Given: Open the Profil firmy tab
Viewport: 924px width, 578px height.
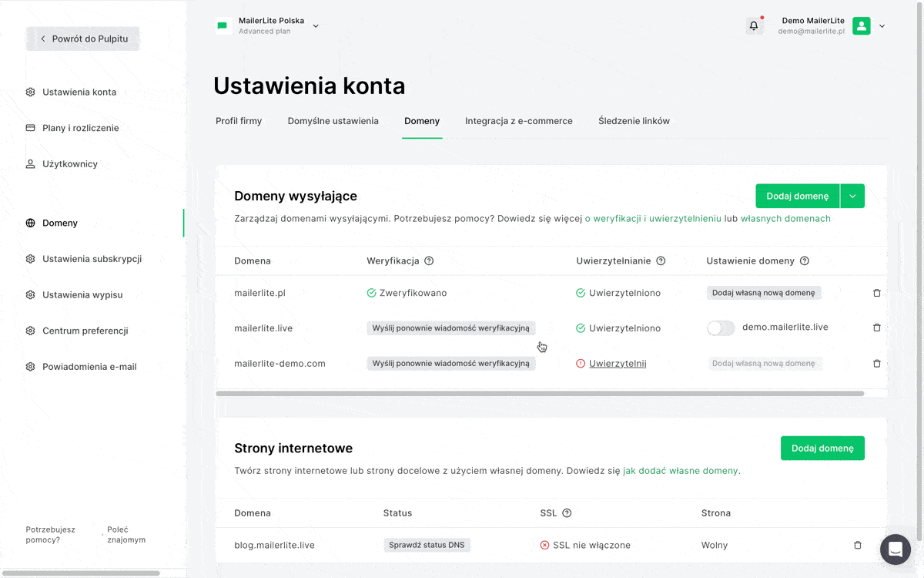Looking at the screenshot, I should [x=239, y=121].
